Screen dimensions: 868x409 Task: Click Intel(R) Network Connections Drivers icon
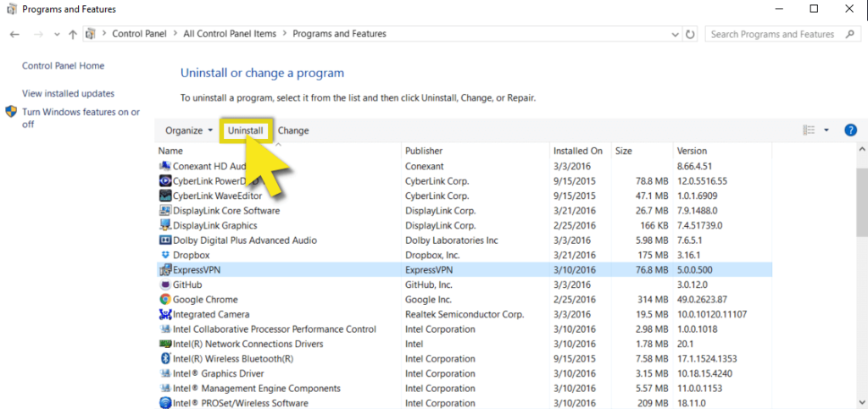(x=164, y=344)
